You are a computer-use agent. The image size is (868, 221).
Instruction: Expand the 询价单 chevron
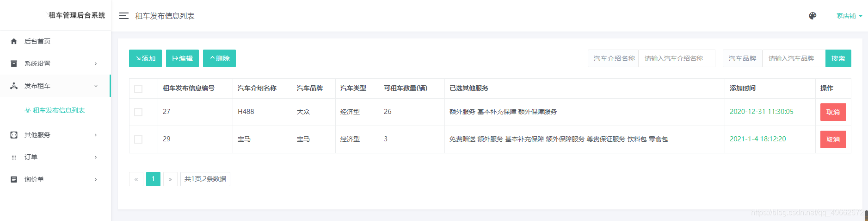[96, 179]
